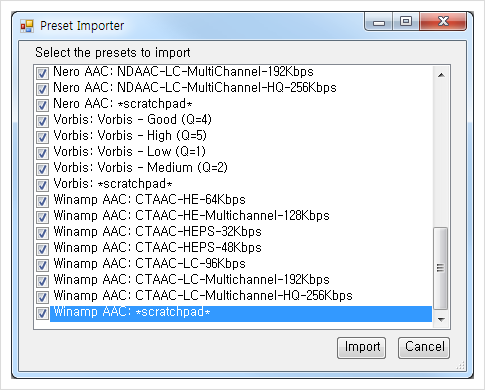Select 'Winamp AAC: CTAAC-LC-96Kbps' row text
Image resolution: width=485 pixels, height=390 pixels.
(x=149, y=264)
